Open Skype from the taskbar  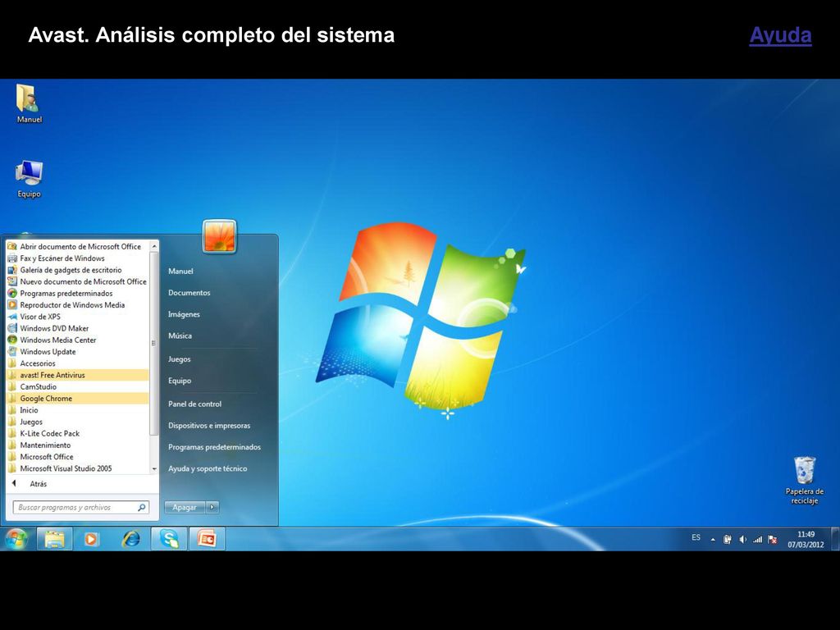pyautogui.click(x=169, y=539)
